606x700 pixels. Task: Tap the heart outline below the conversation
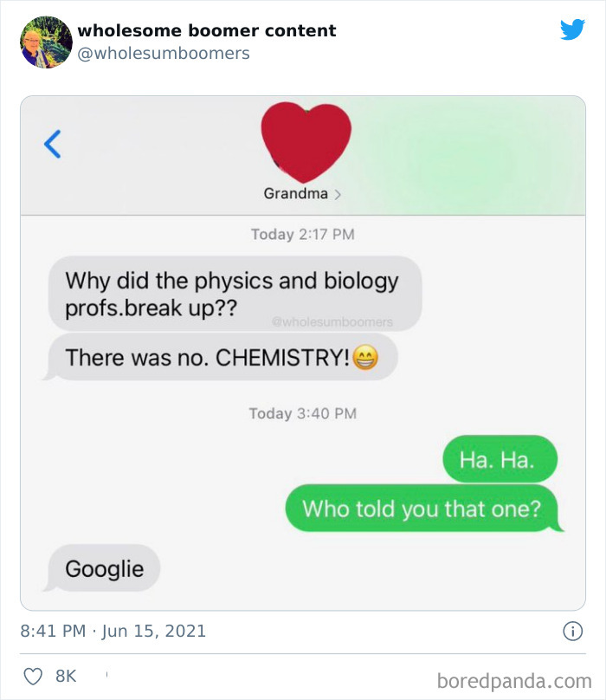tap(35, 673)
